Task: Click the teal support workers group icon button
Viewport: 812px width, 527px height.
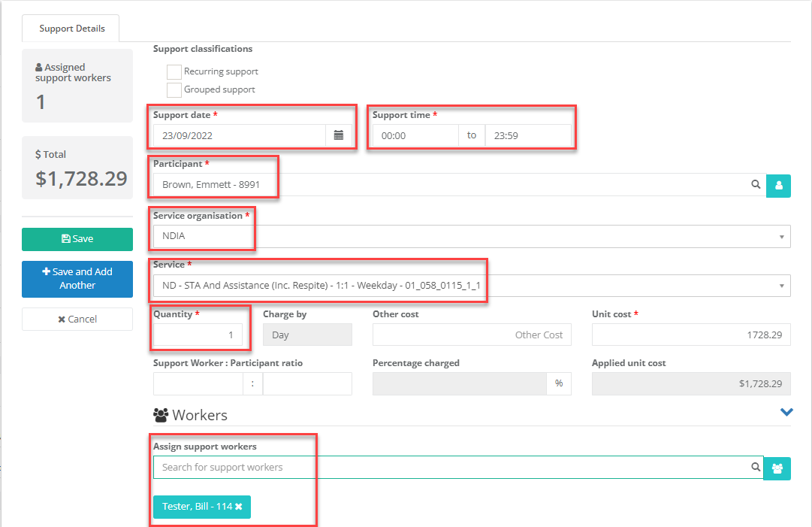Action: click(x=777, y=468)
